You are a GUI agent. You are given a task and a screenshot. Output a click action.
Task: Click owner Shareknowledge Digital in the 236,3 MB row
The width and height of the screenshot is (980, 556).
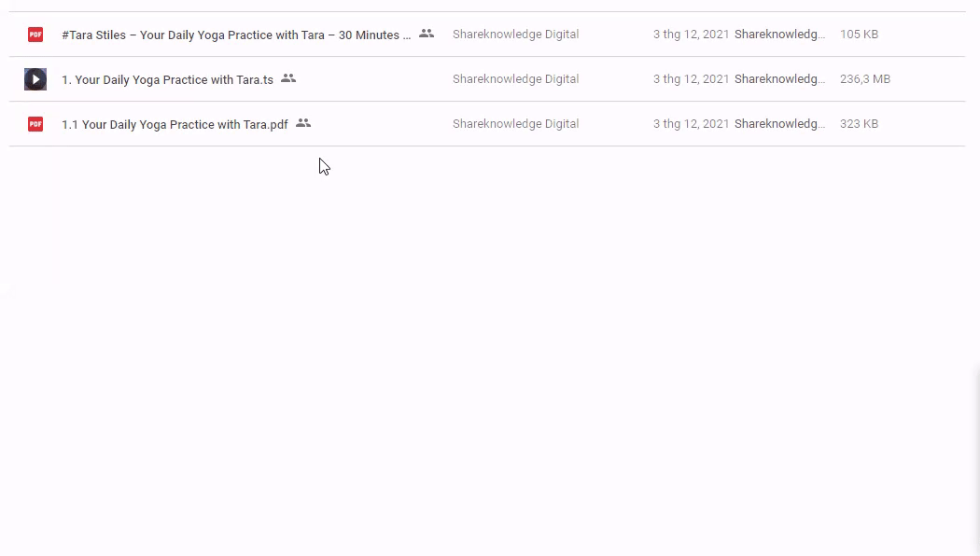tap(515, 79)
